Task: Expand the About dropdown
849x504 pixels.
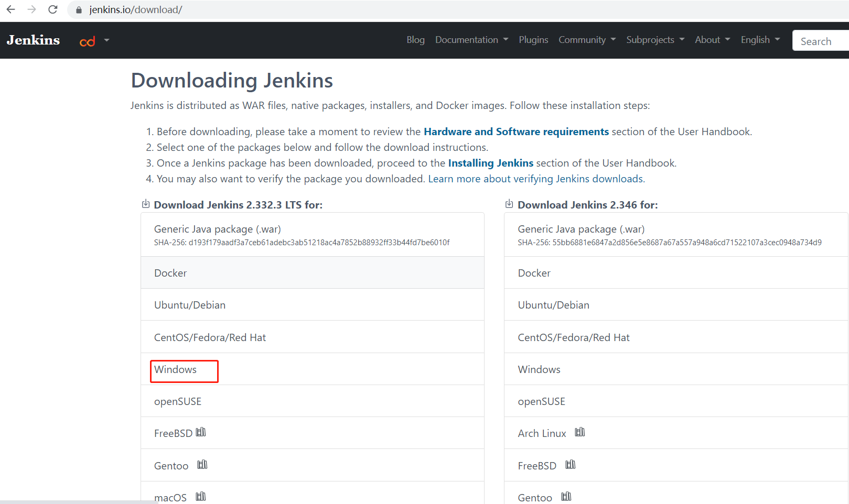Action: [x=712, y=40]
